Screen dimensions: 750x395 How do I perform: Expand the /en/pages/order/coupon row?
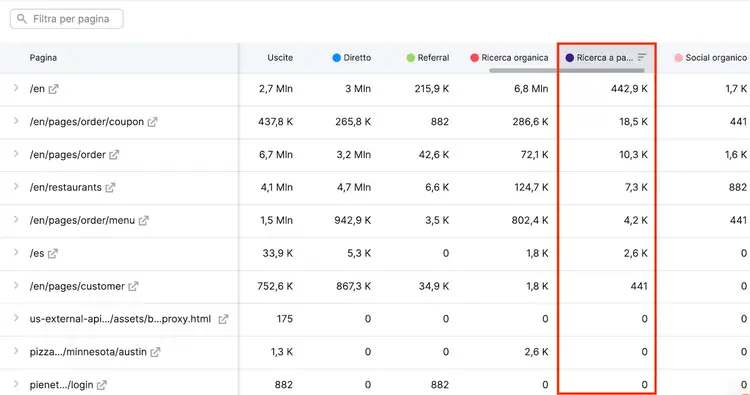(x=16, y=121)
